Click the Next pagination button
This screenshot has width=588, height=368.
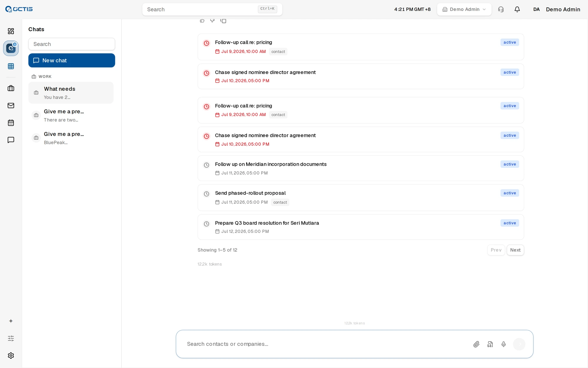[515, 250]
